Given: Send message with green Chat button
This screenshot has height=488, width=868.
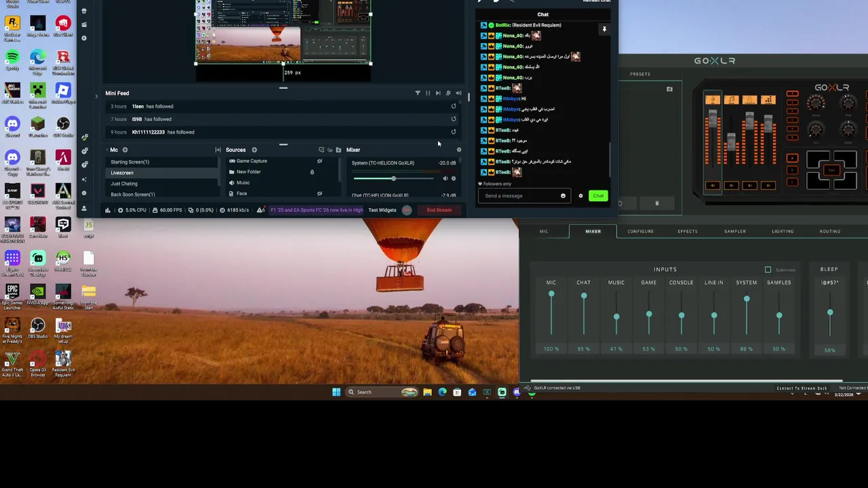Looking at the screenshot, I should tap(598, 196).
